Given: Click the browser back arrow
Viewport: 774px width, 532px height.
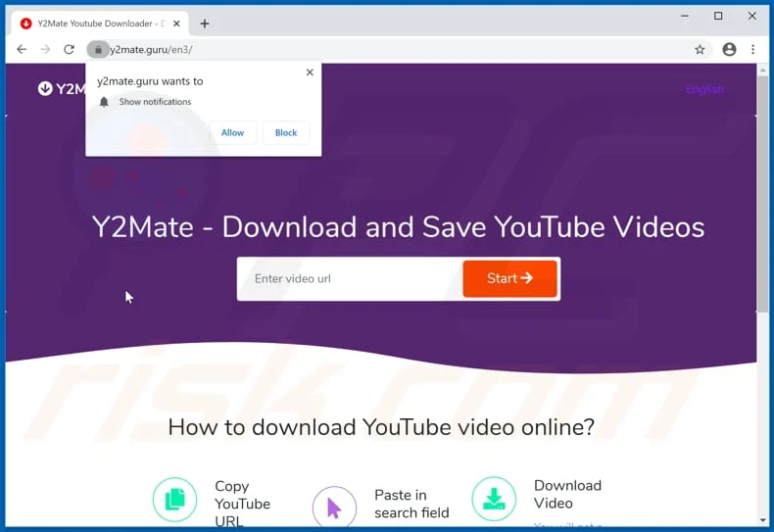Looking at the screenshot, I should [x=22, y=49].
